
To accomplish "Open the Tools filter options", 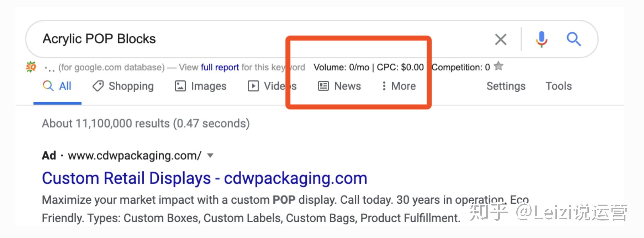I will pos(558,86).
